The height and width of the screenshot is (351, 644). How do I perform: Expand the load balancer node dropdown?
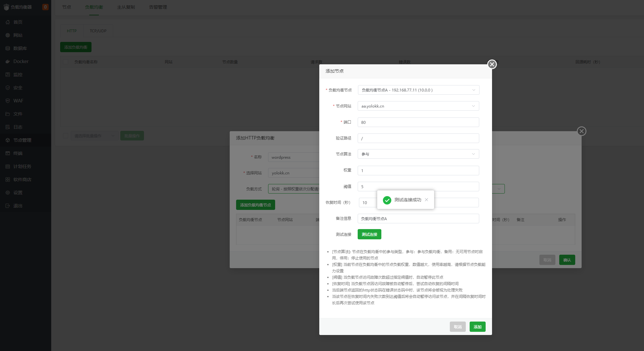pos(418,90)
